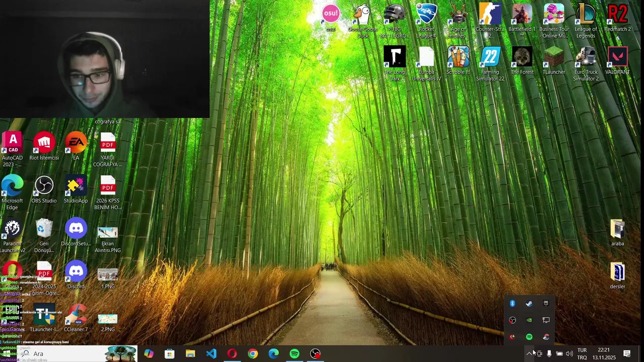Select the Geri Dönüşüm recycle bin

pyautogui.click(x=44, y=236)
